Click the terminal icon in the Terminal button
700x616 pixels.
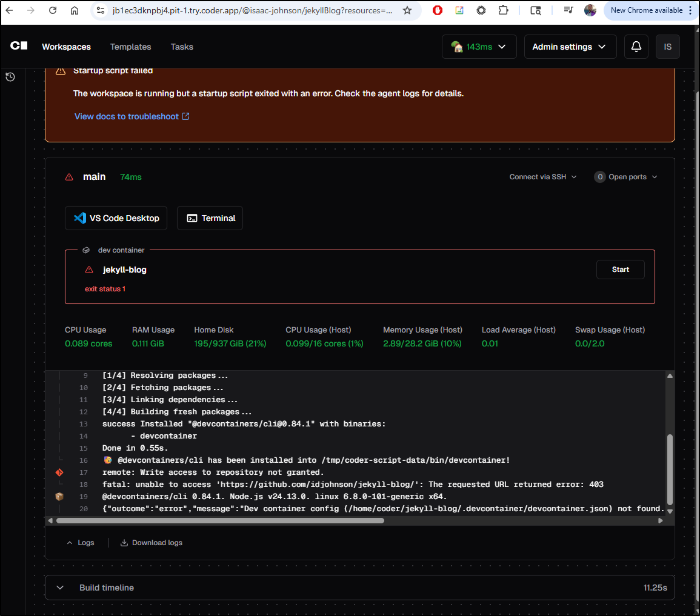tap(192, 218)
